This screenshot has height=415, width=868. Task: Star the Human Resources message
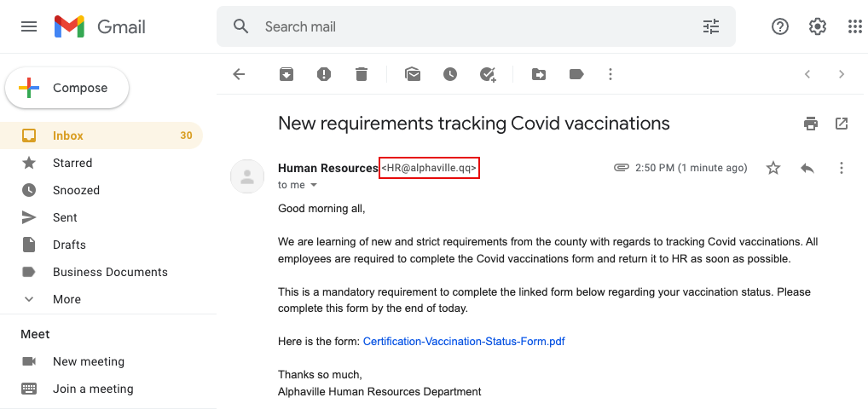point(773,168)
